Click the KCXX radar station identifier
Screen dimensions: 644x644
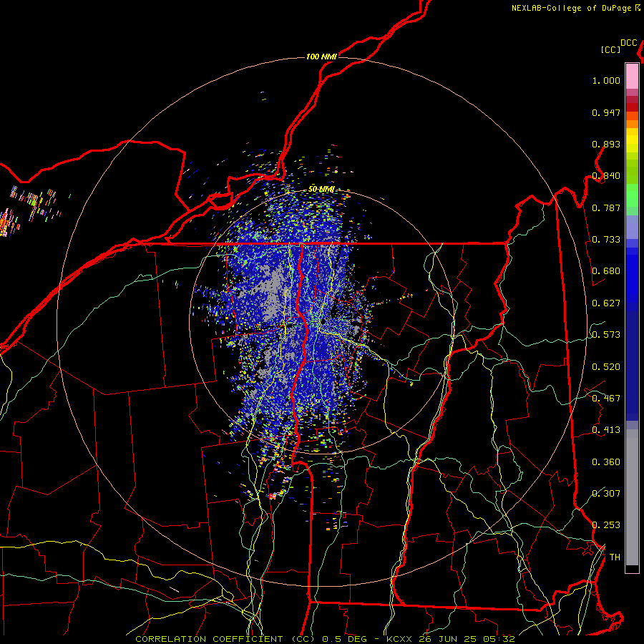click(x=399, y=639)
